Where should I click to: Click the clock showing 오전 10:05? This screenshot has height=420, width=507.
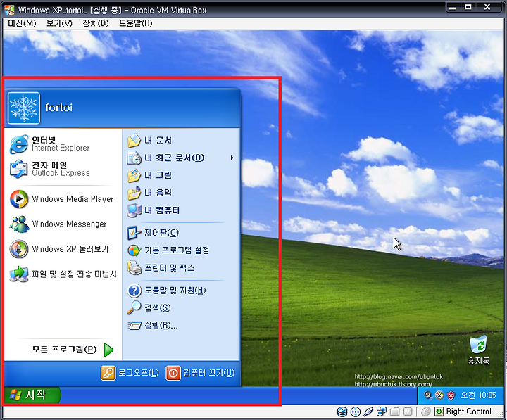478,395
